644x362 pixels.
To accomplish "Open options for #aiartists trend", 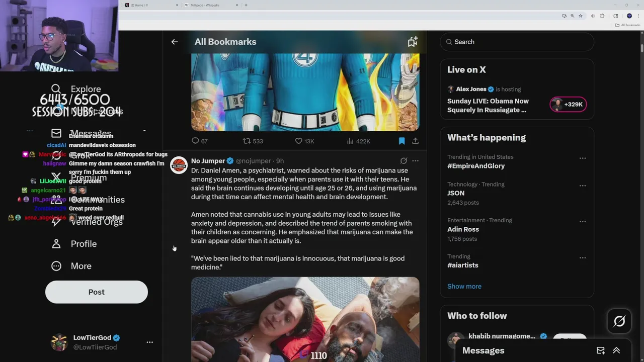I will click(x=583, y=257).
